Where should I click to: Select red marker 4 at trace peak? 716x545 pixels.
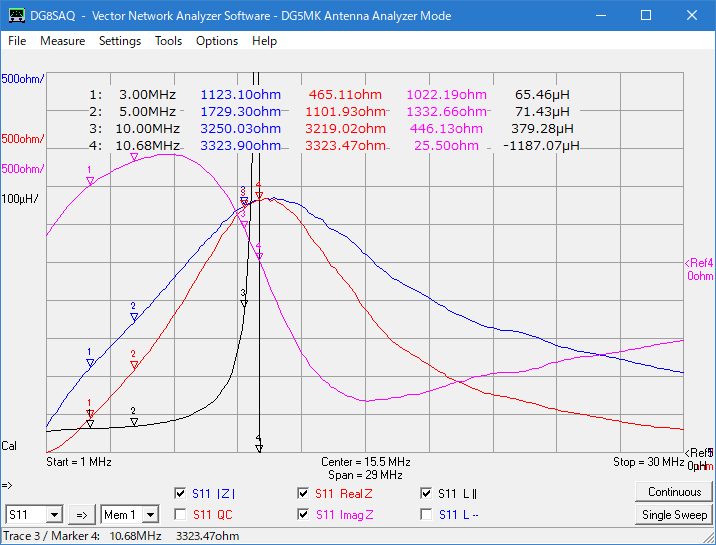tap(259, 195)
